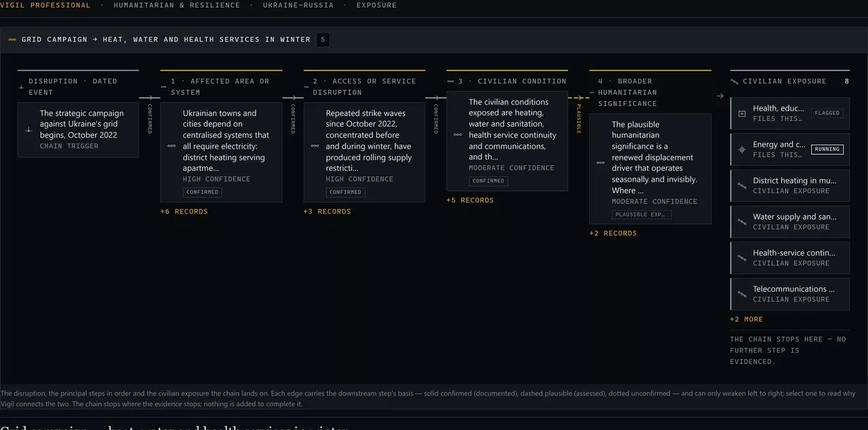The height and width of the screenshot is (430, 868).
Task: Click the Civilian Exposure count 8
Action: pyautogui.click(x=846, y=81)
